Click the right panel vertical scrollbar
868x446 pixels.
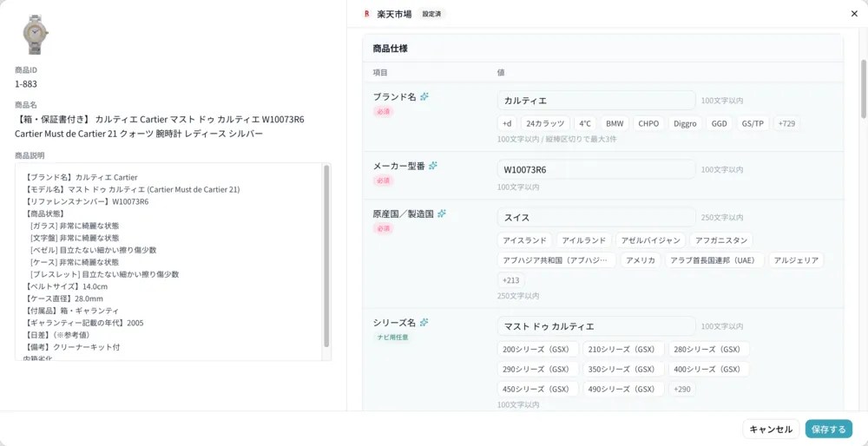pos(863,89)
